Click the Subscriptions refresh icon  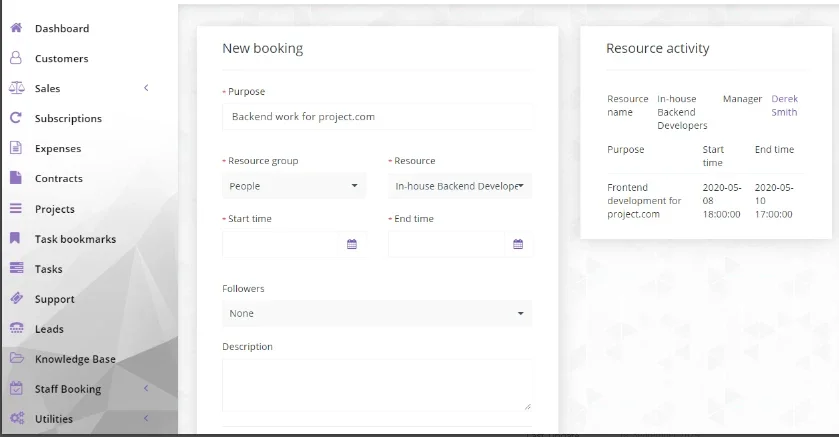[16, 118]
